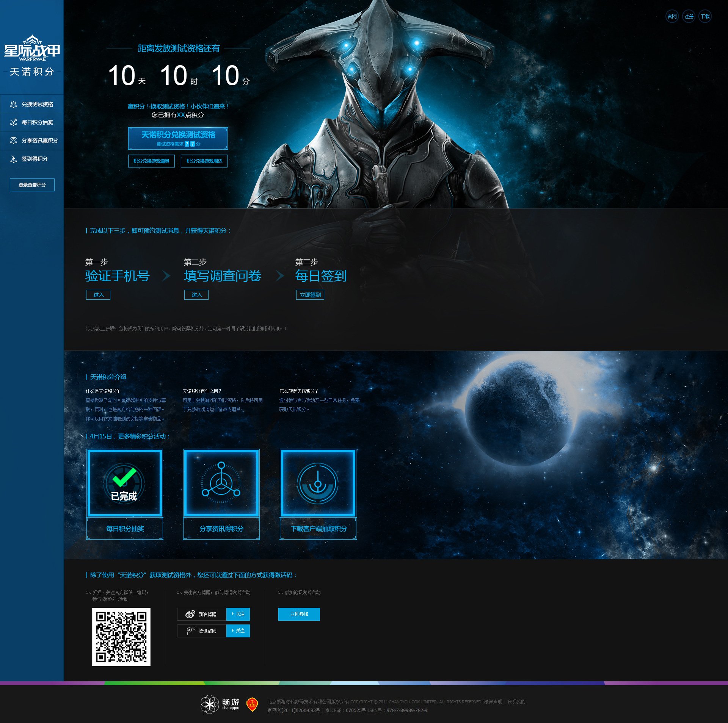
Task: Open the 官网 round link
Action: (672, 16)
